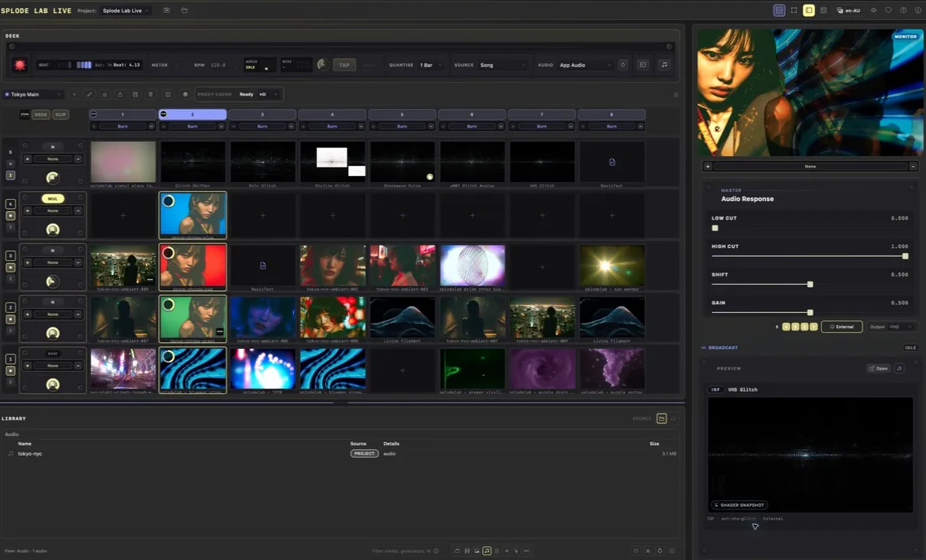Select column 6 header tab
The width and height of the screenshot is (926, 560).
click(471, 115)
